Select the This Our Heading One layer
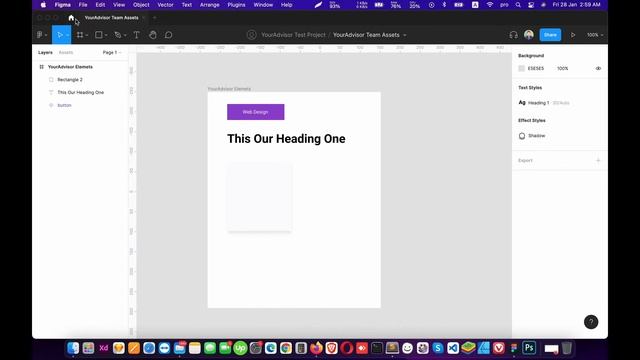640x360 pixels. 80,93
